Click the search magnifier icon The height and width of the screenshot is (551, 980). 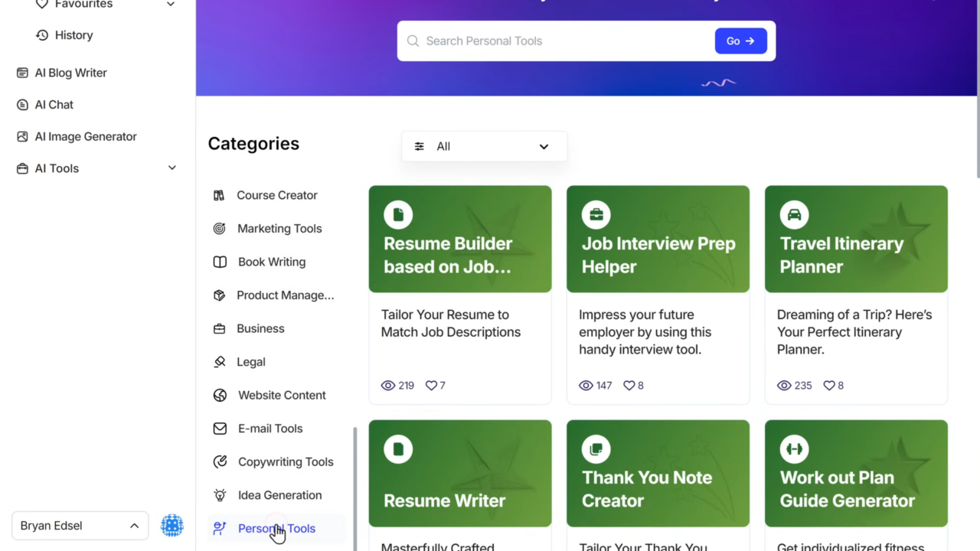coord(413,41)
